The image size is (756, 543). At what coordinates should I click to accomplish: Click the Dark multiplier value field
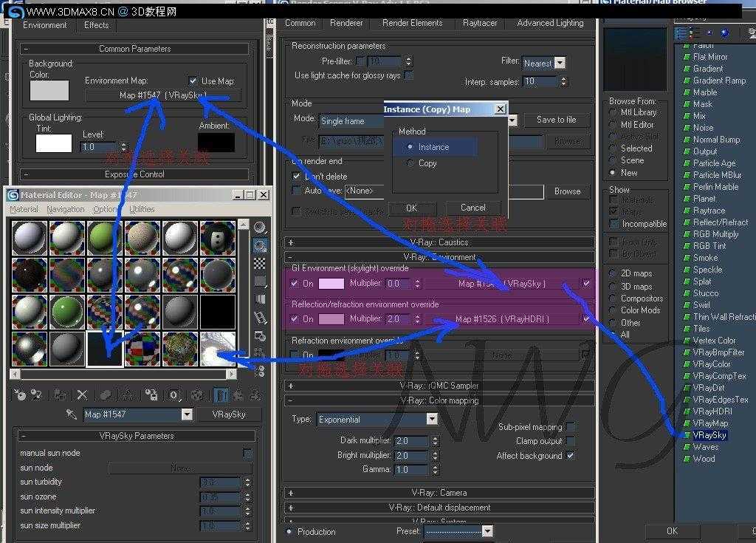411,440
